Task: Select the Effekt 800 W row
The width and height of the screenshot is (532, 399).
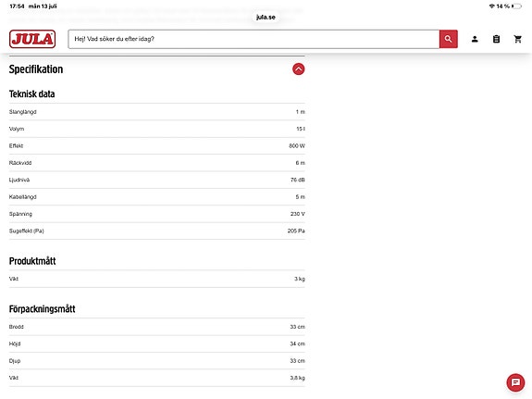Action: 156,145
